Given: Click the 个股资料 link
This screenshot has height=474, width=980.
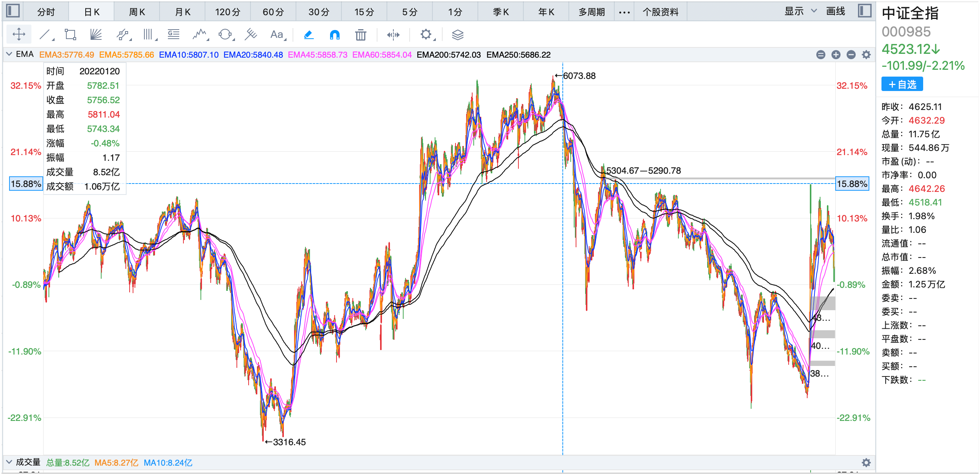Looking at the screenshot, I should 660,12.
